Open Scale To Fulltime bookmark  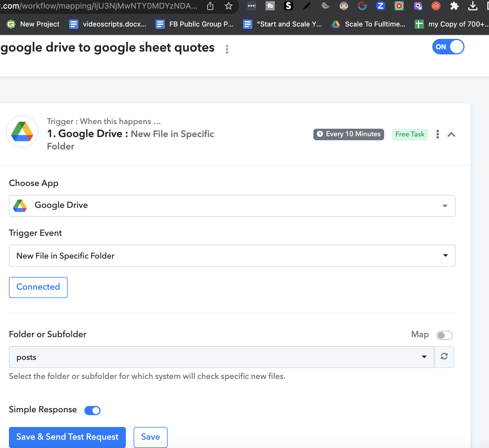368,24
